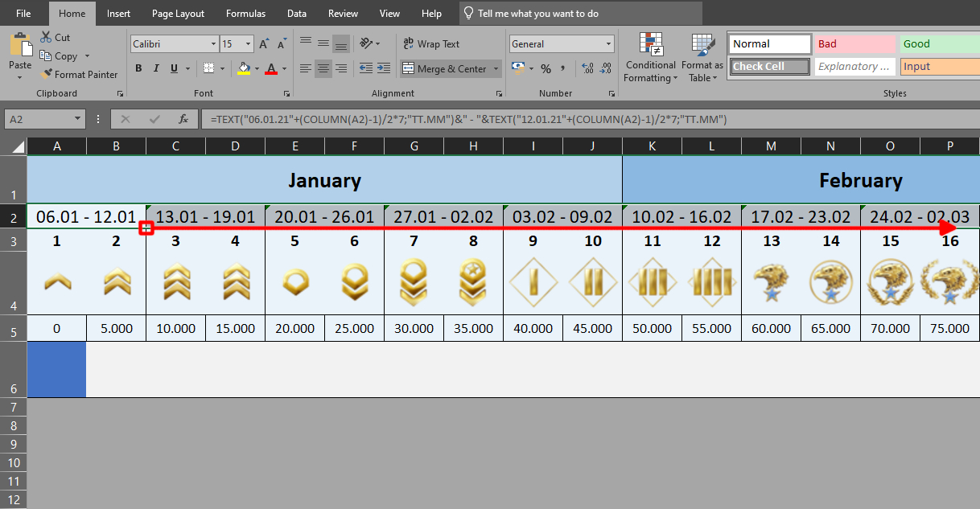This screenshot has width=980, height=509.
Task: Click the Paste clipboard icon
Action: (x=21, y=44)
